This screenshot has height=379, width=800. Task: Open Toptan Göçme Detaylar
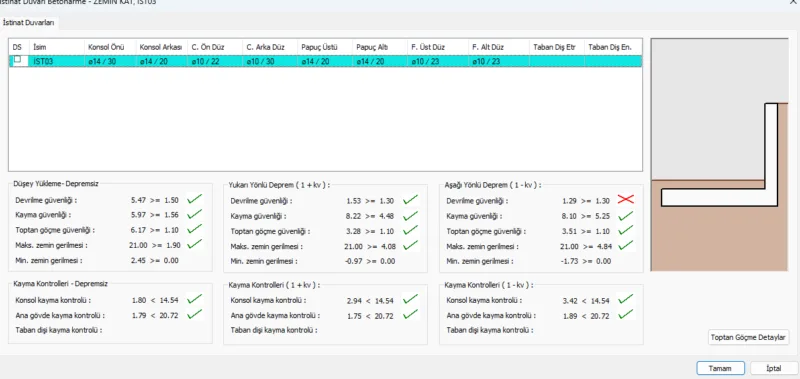click(748, 337)
